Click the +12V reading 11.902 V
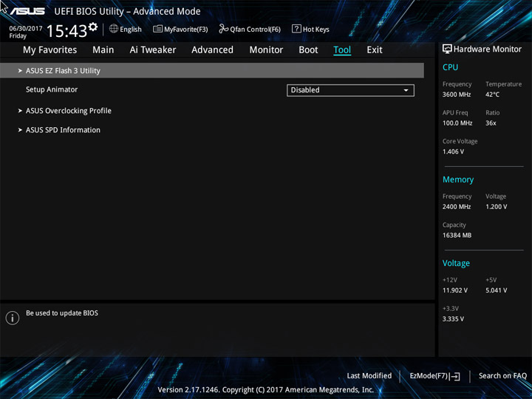The height and width of the screenshot is (399, 532). point(454,290)
